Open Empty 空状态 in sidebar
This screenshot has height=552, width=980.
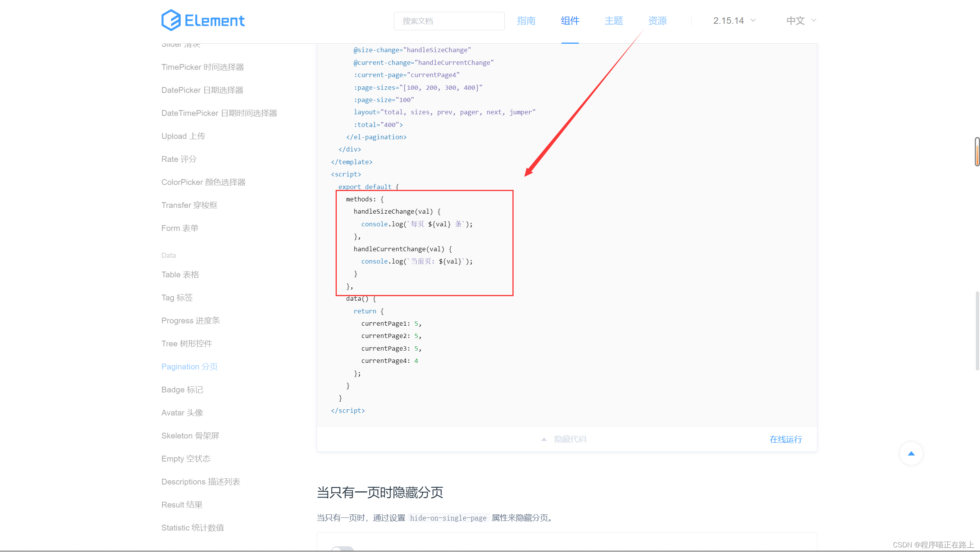click(x=186, y=459)
